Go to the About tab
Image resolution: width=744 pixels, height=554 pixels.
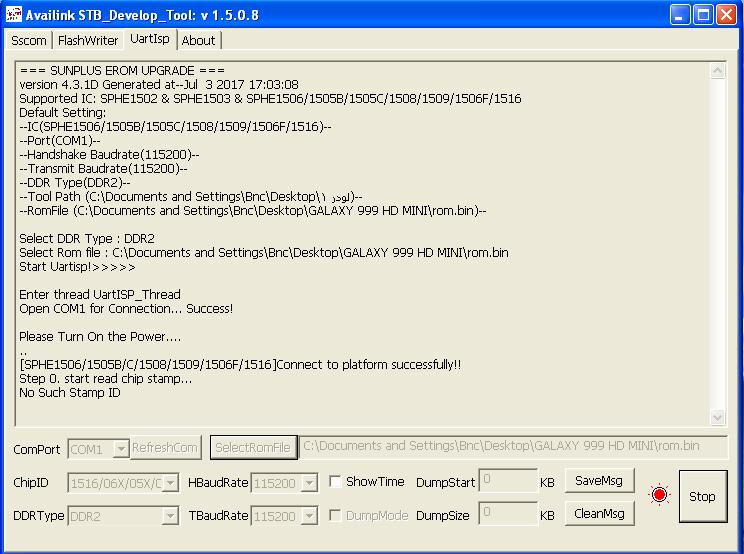198,40
